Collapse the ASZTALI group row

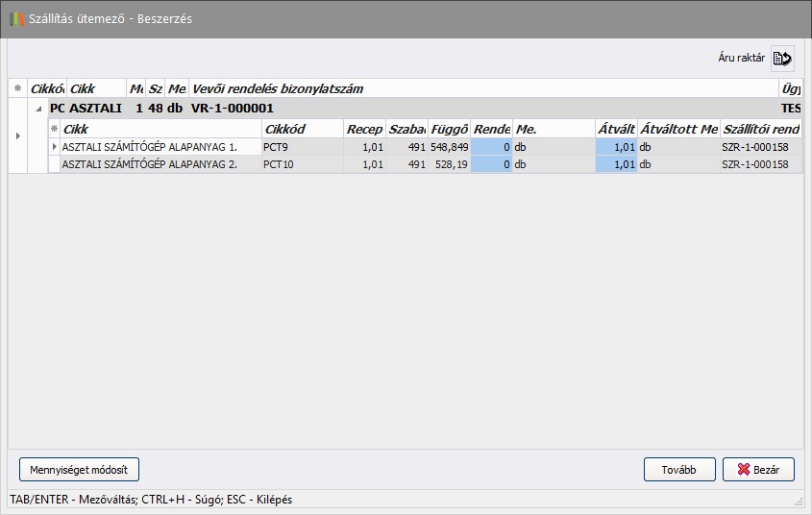pyautogui.click(x=38, y=109)
